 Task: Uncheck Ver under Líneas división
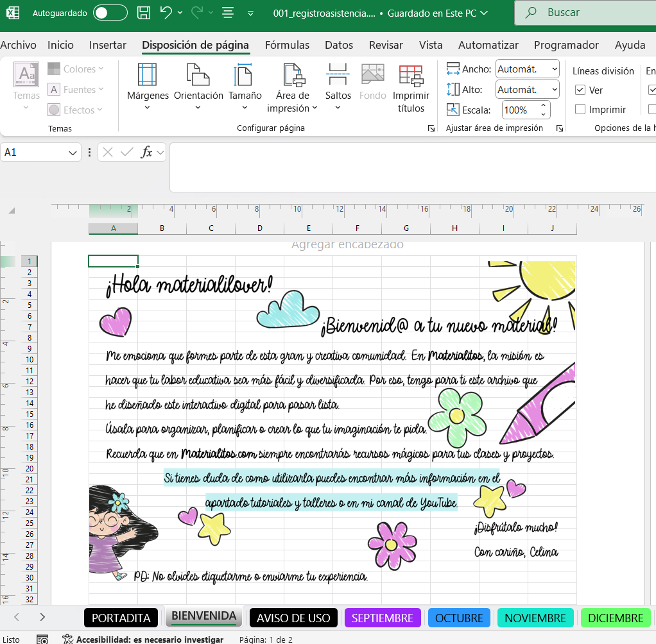click(580, 90)
